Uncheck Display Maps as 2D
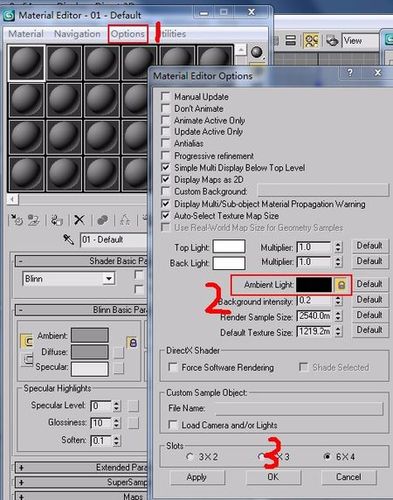 pos(165,179)
